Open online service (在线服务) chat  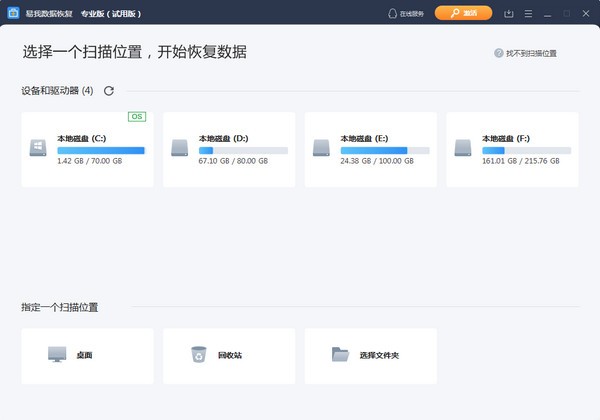click(x=405, y=13)
